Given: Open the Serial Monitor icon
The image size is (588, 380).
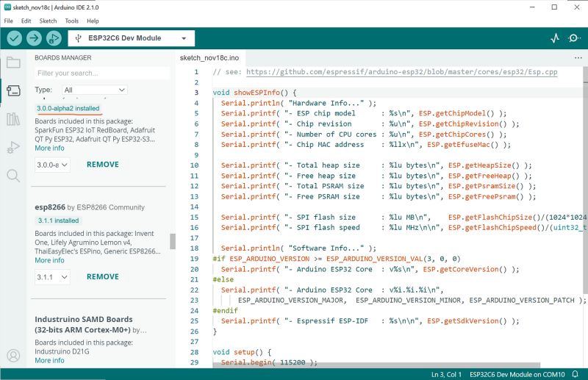Looking at the screenshot, I should [574, 38].
